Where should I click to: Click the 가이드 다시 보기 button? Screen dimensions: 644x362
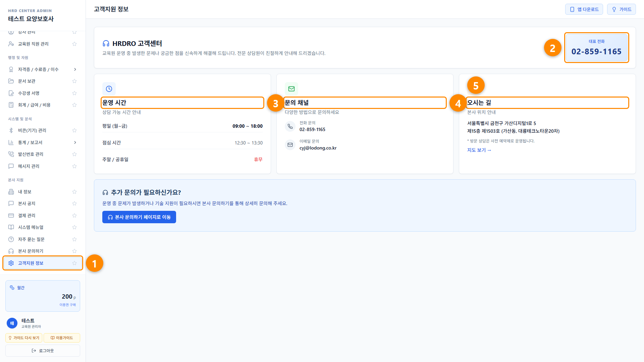[24, 338]
